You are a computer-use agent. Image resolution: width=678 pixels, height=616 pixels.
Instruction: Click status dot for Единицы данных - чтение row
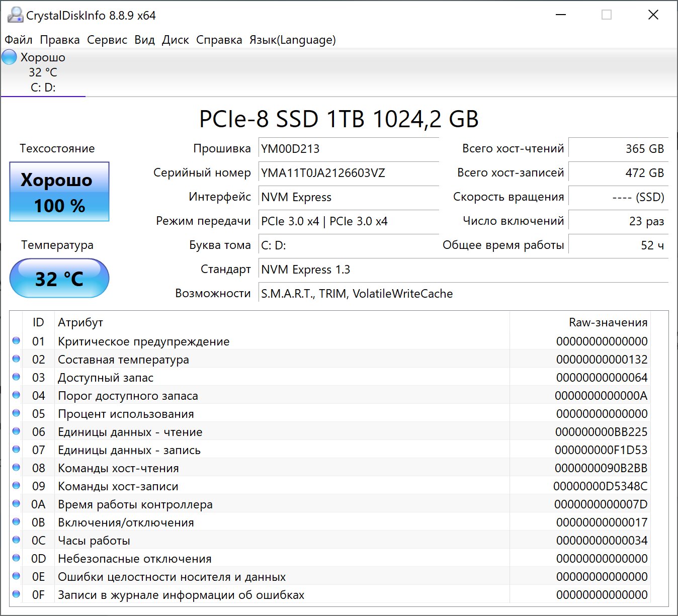pyautogui.click(x=16, y=431)
